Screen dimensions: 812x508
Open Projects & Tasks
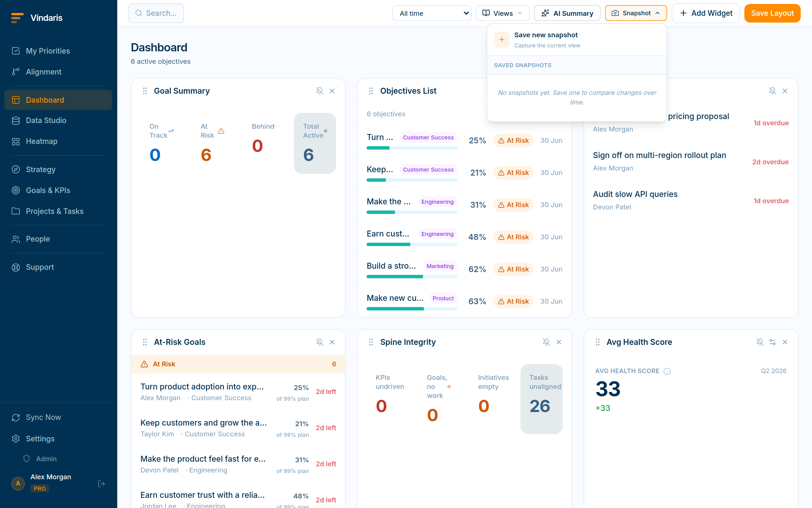(58, 211)
